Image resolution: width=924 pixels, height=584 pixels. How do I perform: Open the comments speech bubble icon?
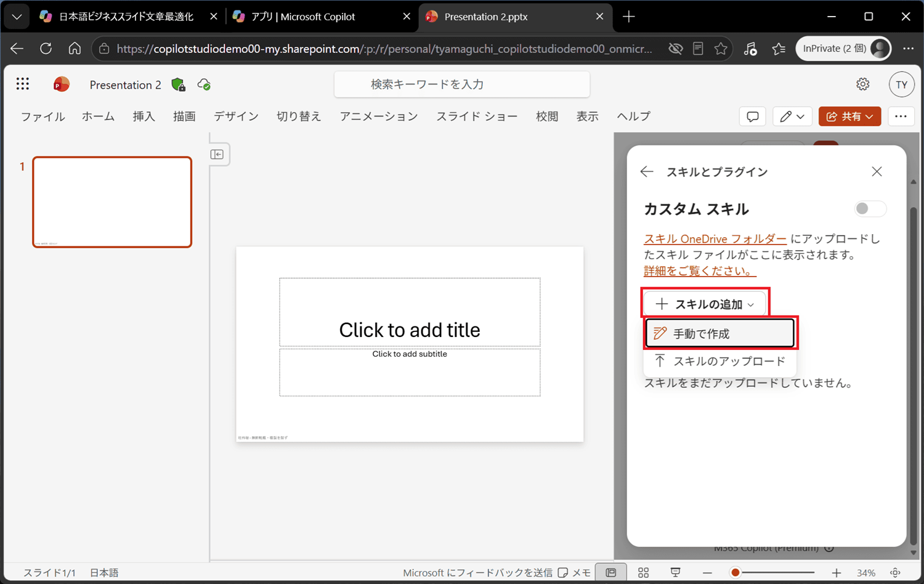(x=753, y=116)
